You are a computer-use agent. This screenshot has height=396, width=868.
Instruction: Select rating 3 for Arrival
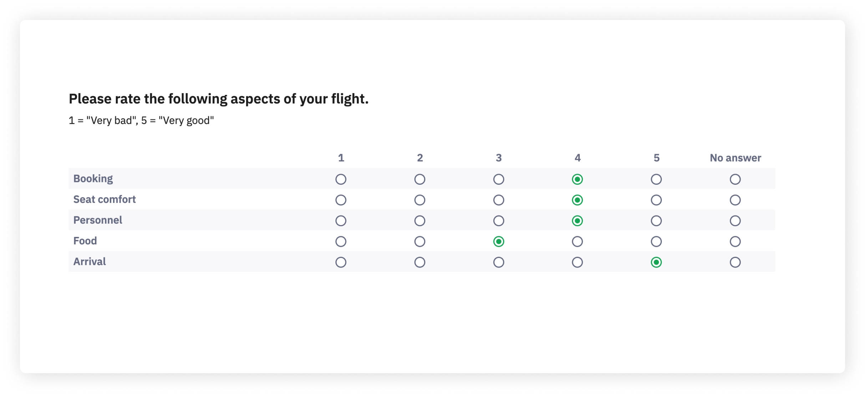pos(499,262)
